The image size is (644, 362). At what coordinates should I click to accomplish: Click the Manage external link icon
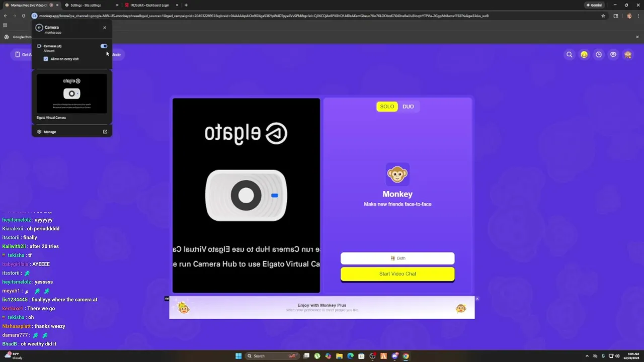coord(105,132)
